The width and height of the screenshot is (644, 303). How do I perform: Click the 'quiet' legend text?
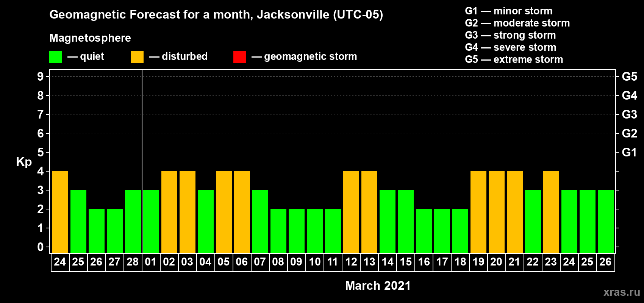(92, 57)
